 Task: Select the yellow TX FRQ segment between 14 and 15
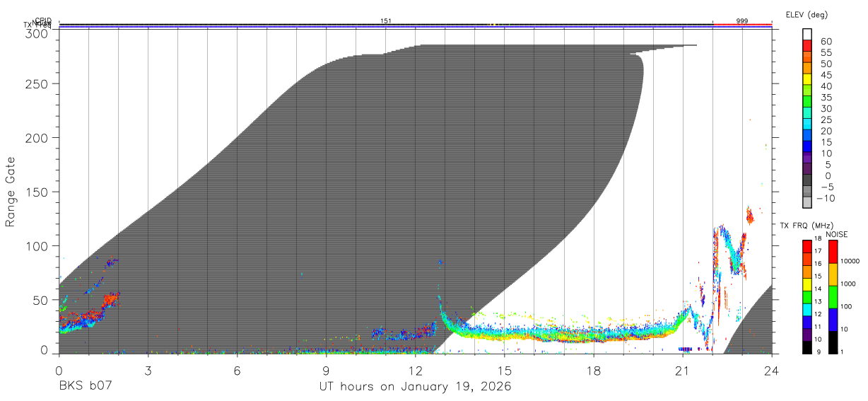point(807,283)
